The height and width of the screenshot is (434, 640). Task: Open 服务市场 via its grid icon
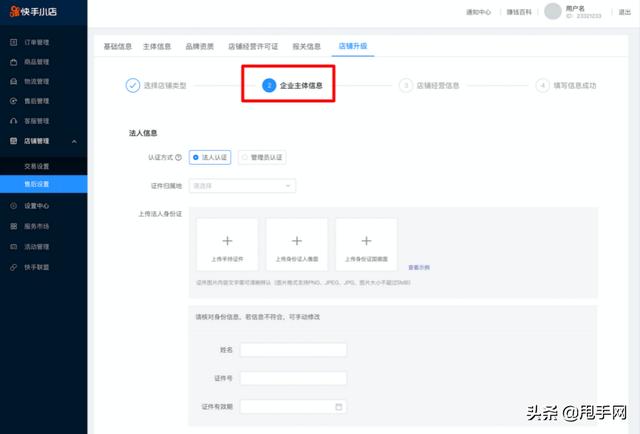(13, 226)
